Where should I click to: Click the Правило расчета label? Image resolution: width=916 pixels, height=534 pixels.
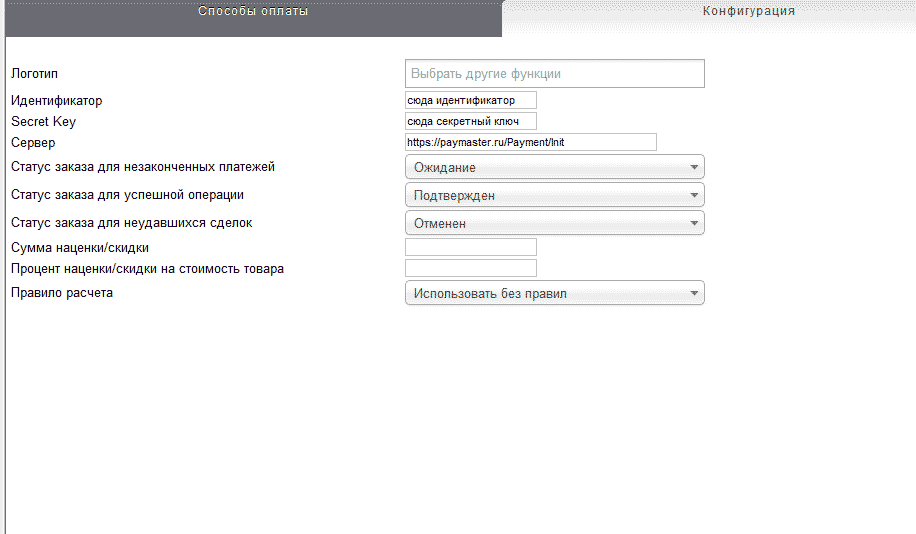coord(61,293)
